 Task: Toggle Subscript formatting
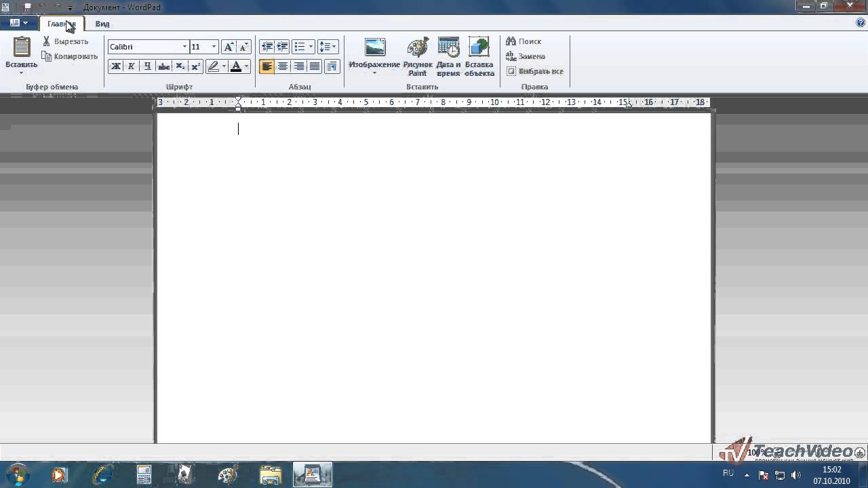pyautogui.click(x=180, y=66)
